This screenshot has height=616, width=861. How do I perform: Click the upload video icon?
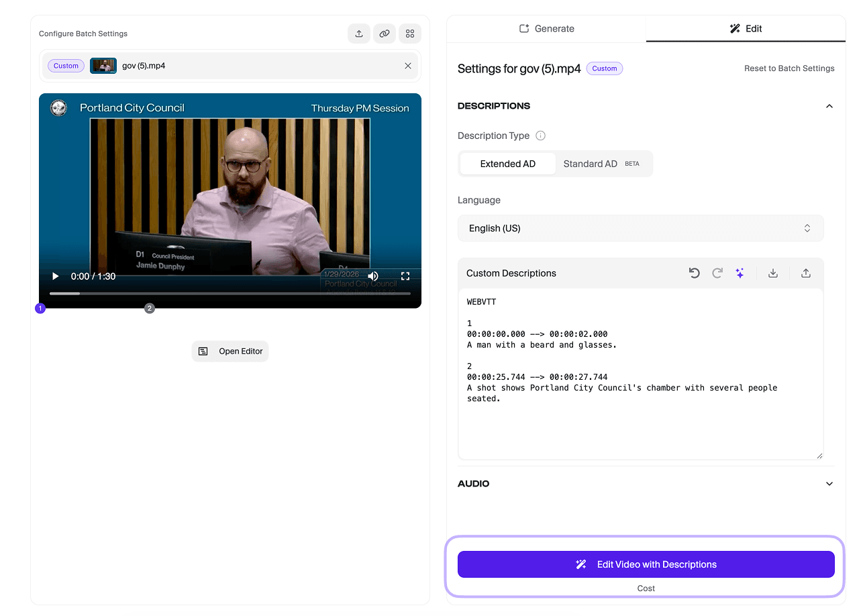point(358,34)
